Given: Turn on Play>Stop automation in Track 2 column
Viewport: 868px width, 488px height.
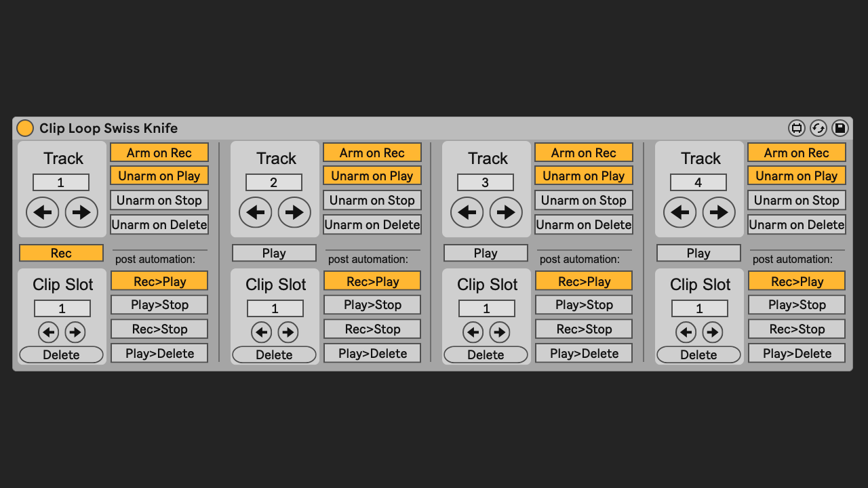Looking at the screenshot, I should (372, 304).
